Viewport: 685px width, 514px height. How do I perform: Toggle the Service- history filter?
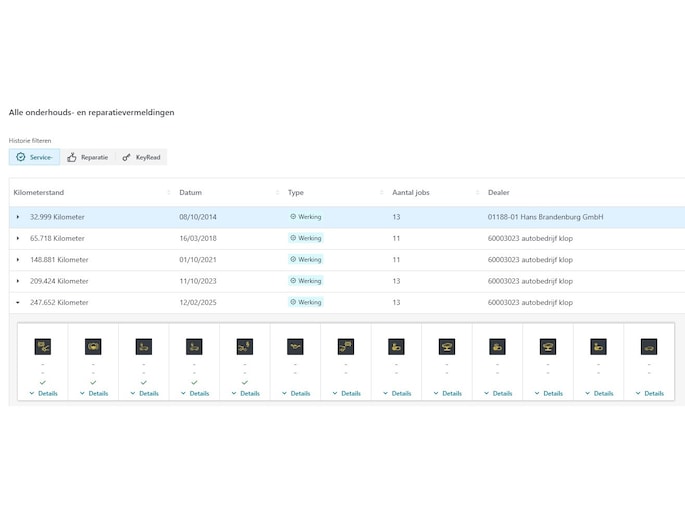(34, 157)
